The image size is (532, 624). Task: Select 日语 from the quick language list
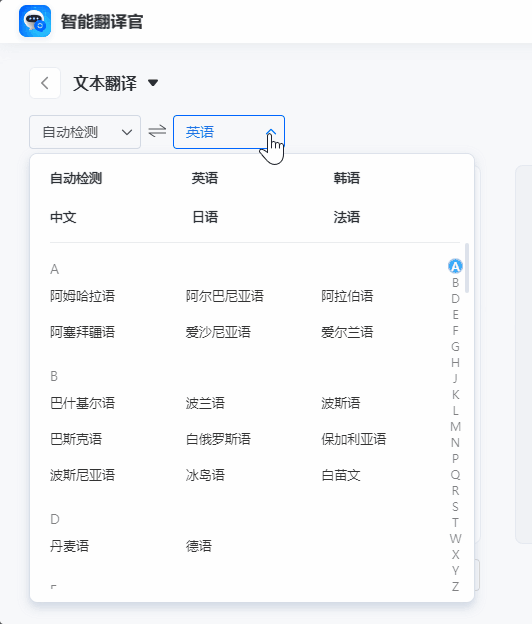point(205,217)
